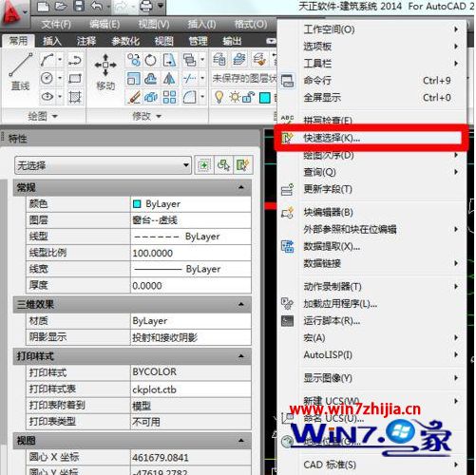
Task: Collapse the 常规 section
Action: 241,187
